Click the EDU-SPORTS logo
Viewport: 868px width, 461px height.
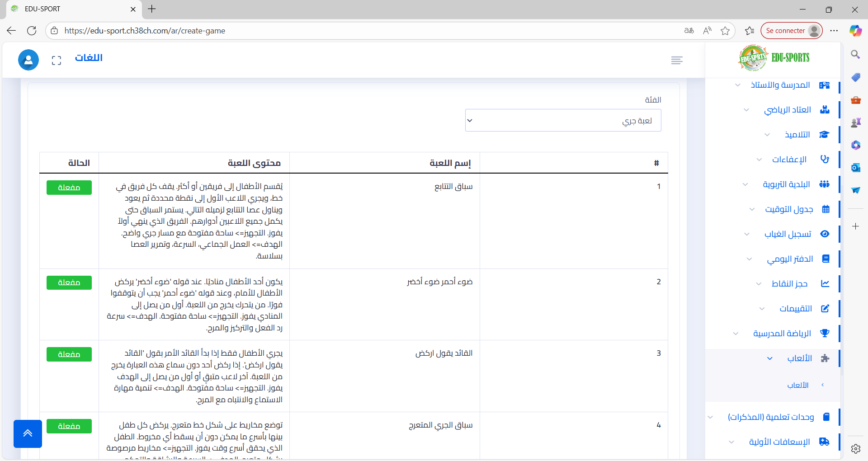(774, 58)
